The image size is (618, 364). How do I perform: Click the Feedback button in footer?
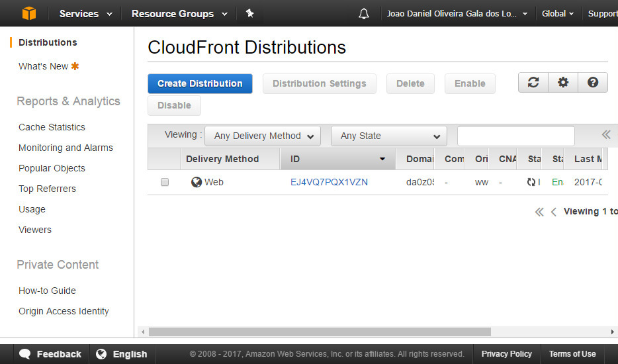tap(52, 354)
